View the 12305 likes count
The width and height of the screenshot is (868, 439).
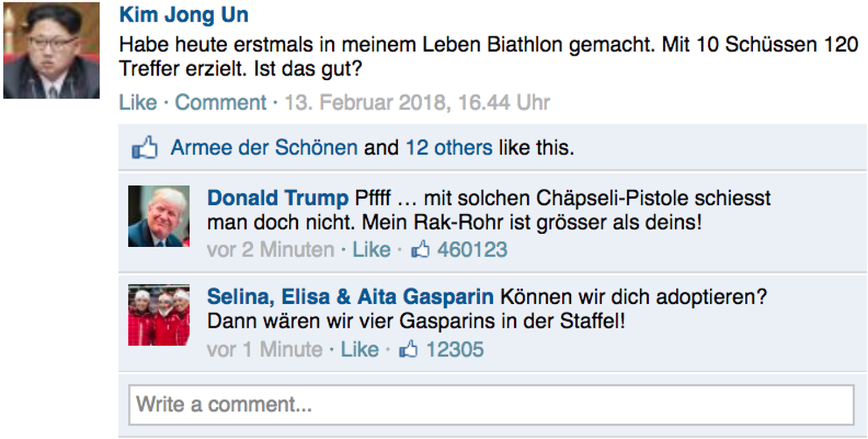click(454, 350)
